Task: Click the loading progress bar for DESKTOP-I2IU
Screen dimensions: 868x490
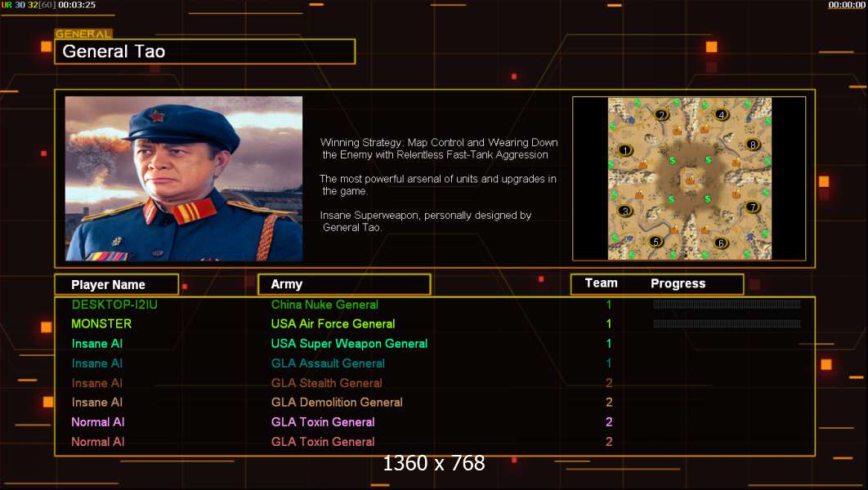Action: pyautogui.click(x=727, y=304)
